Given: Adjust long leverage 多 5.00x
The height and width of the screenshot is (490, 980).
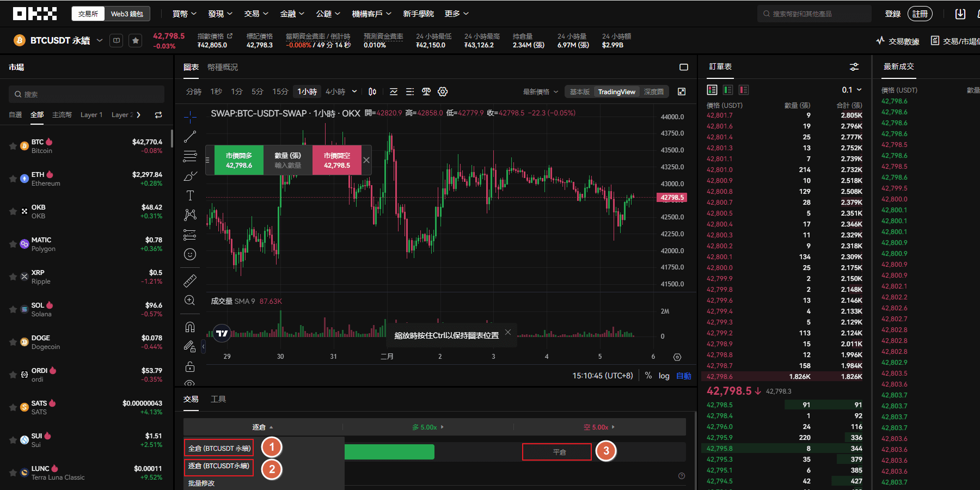Looking at the screenshot, I should [428, 427].
